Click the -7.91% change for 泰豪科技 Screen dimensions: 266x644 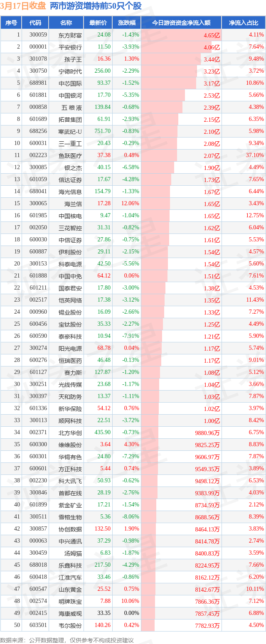pos(131,336)
